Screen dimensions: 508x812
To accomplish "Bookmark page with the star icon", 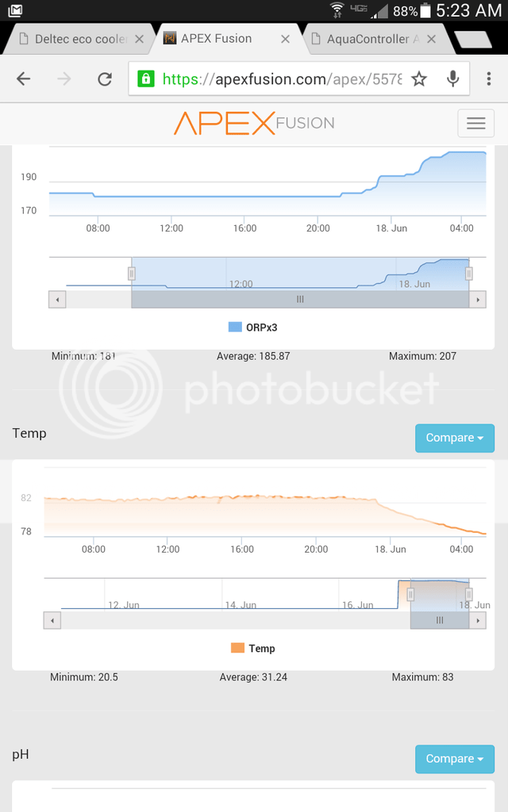I will pos(419,79).
